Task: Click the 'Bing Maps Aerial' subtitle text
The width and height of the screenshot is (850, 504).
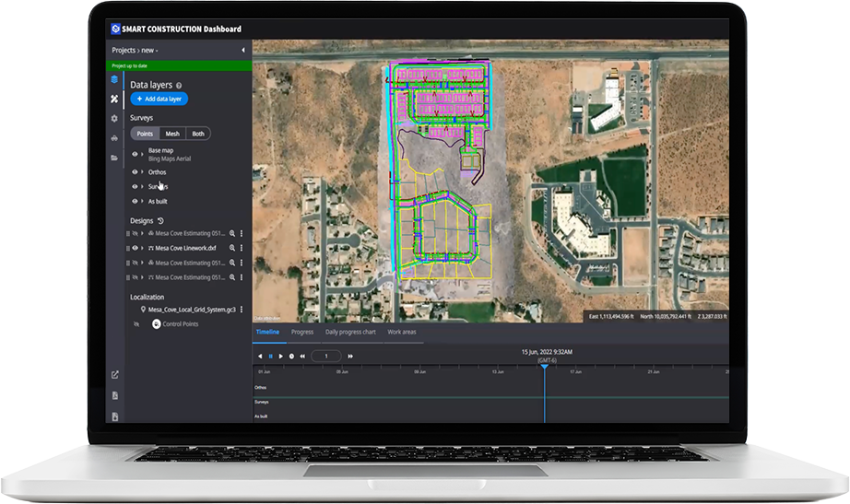Action: click(x=170, y=158)
